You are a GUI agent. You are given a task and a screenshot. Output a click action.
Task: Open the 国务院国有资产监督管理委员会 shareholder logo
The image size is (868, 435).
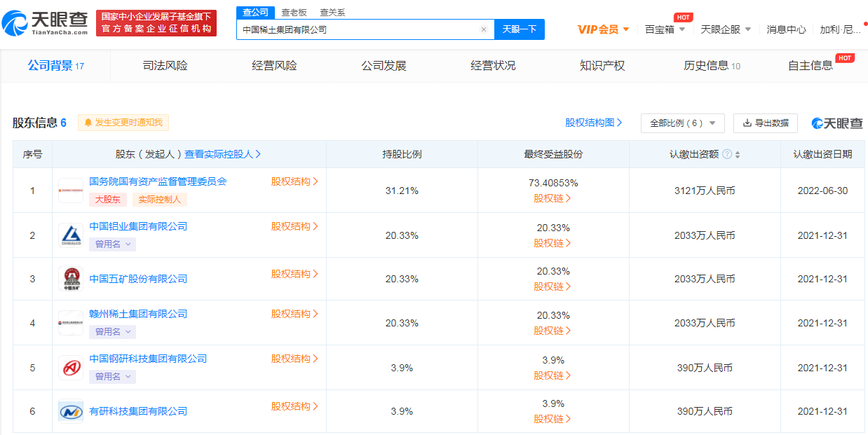pos(70,191)
